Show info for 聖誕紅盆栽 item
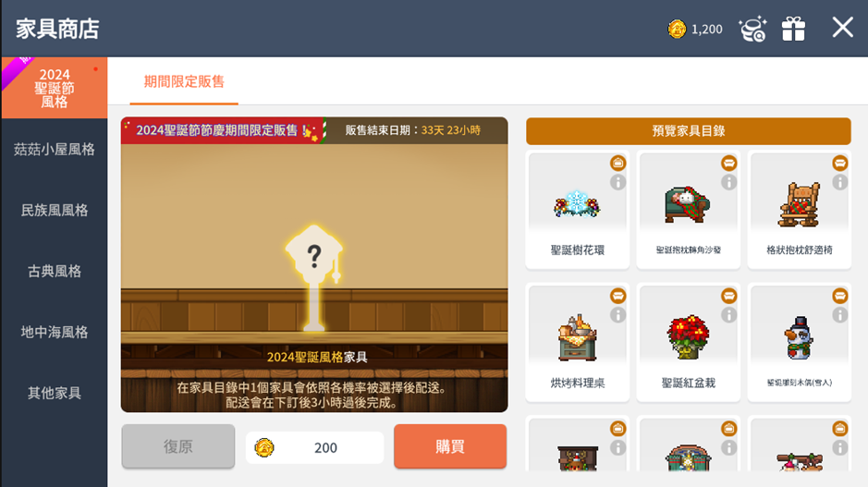Image resolution: width=868 pixels, height=487 pixels. coord(728,315)
